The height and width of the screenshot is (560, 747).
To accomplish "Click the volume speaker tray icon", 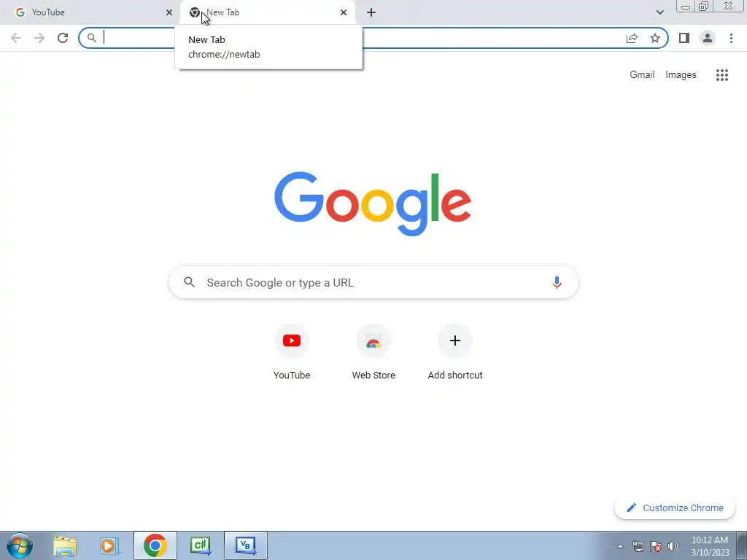I will 673,546.
